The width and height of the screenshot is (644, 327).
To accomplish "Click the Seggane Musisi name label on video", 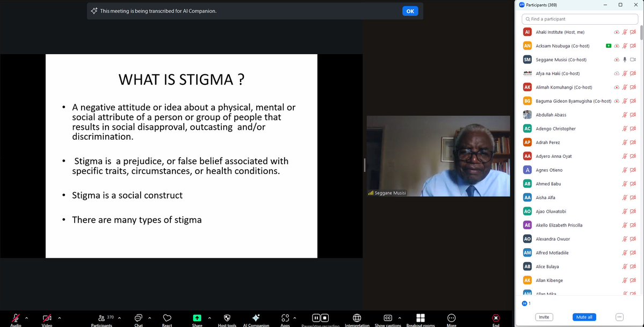I will click(x=387, y=193).
